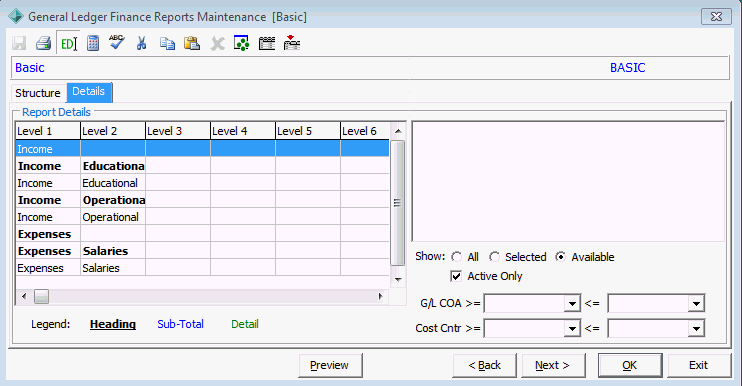Viewport: 742px width, 386px height.
Task: Click the insert row red arrow icon
Action: tap(292, 43)
